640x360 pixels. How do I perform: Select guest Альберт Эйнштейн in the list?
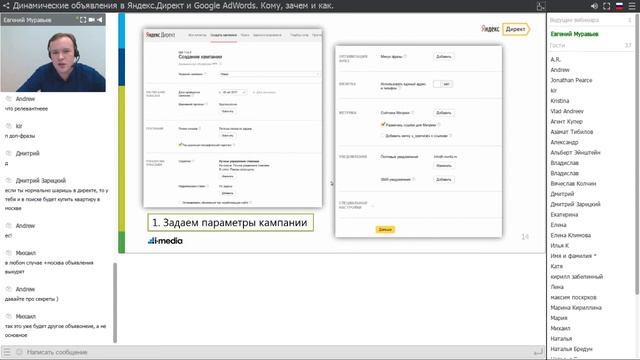pyautogui.click(x=575, y=152)
